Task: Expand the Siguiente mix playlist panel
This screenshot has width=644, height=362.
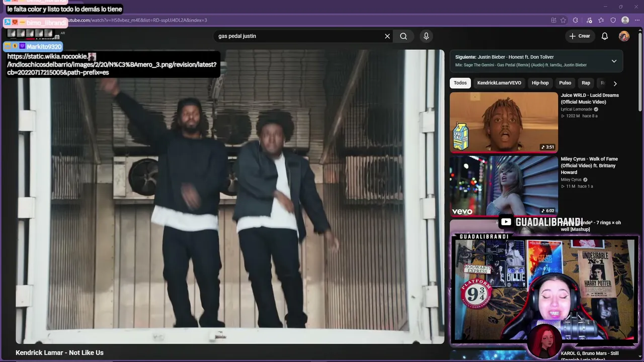Action: tap(614, 61)
